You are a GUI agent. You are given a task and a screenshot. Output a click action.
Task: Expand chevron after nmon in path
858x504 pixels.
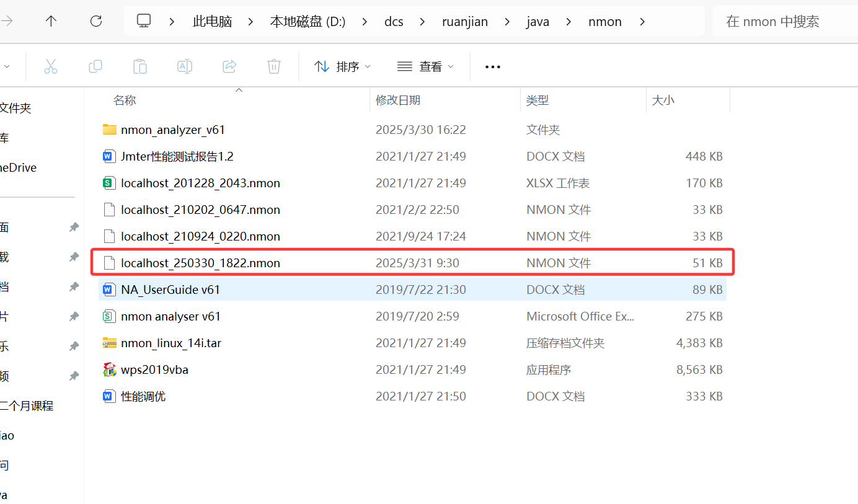click(x=642, y=22)
